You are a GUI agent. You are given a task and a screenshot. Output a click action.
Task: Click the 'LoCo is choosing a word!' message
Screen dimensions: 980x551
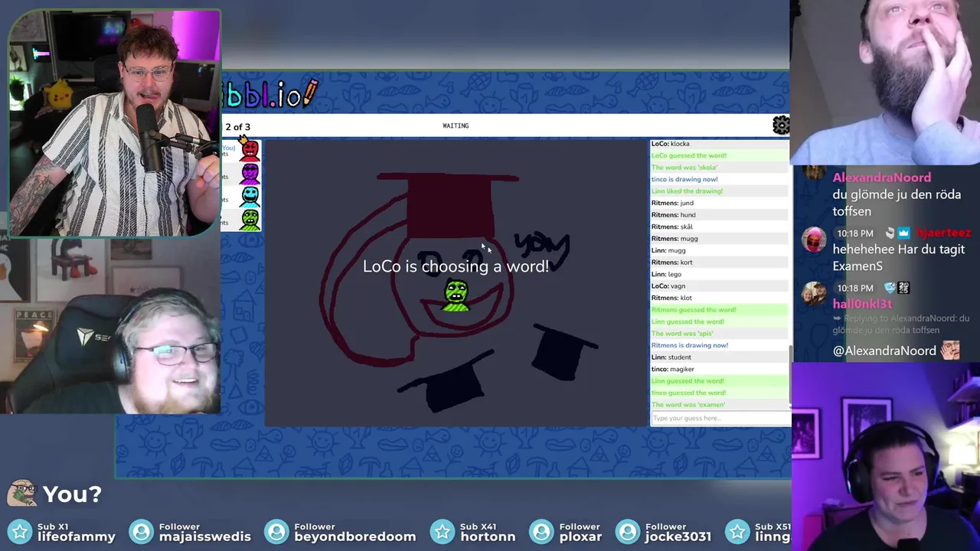click(456, 266)
